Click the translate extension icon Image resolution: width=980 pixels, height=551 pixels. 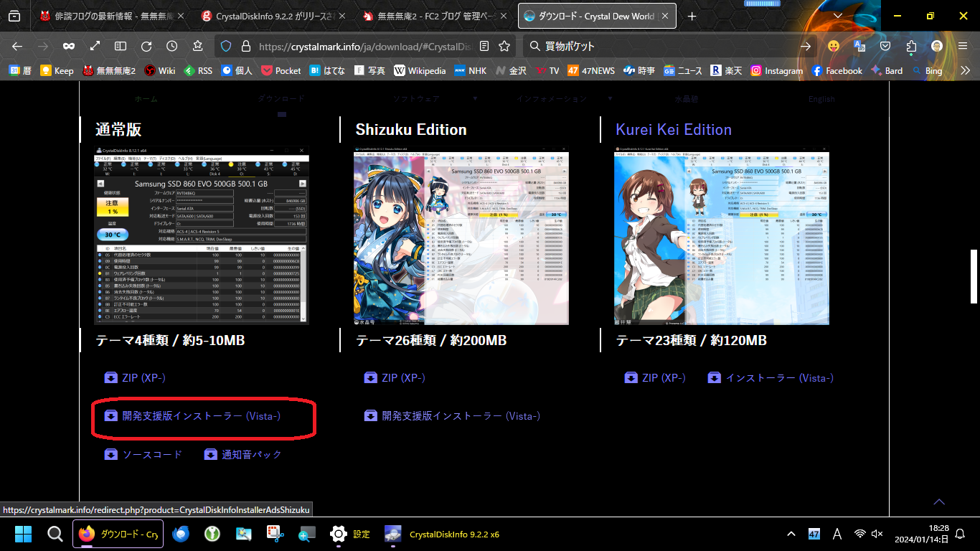coord(859,46)
